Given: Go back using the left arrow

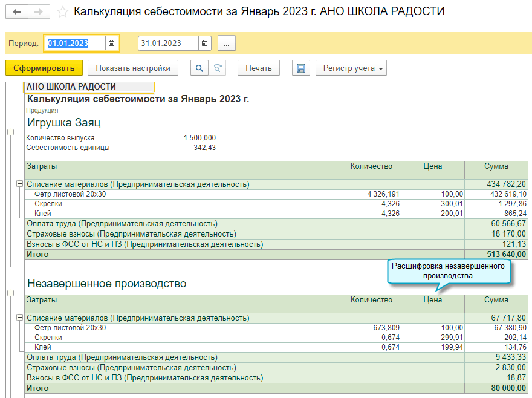Looking at the screenshot, I should 17,12.
